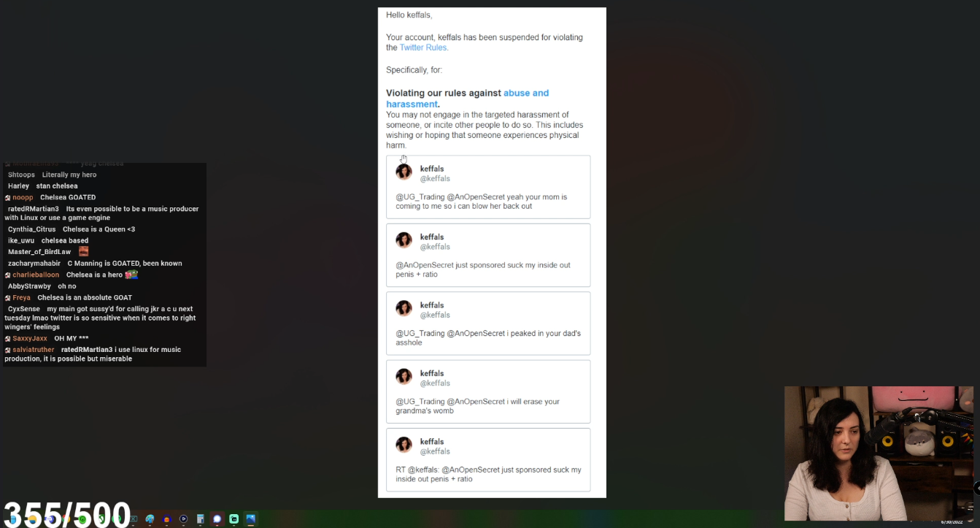Viewport: 980px width, 528px height.
Task: Click avatar on the 'blow her back out' tweet
Action: tap(404, 172)
